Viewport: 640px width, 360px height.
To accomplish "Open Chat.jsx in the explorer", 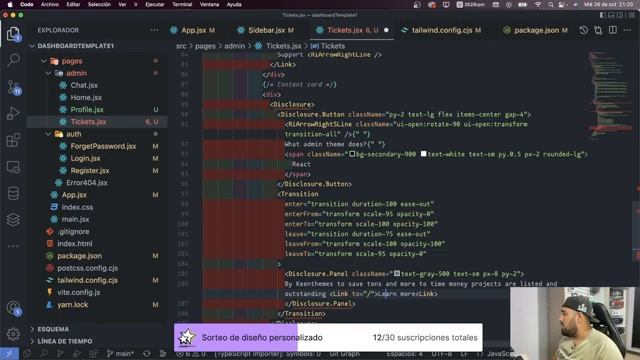I will (97, 85).
